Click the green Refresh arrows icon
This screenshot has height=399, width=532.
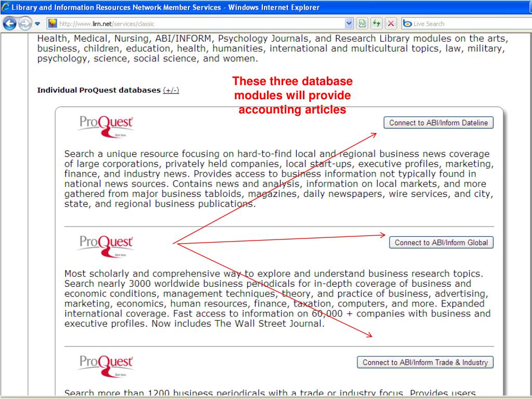(x=376, y=24)
